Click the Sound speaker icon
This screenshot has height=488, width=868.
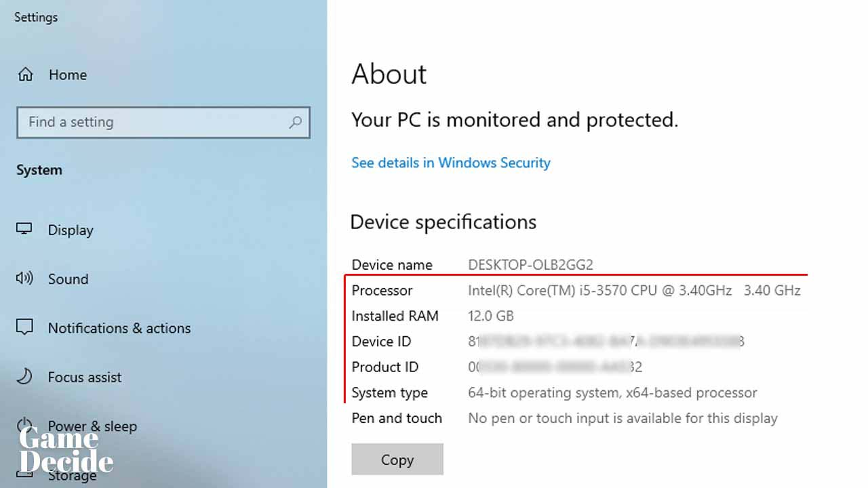click(24, 279)
